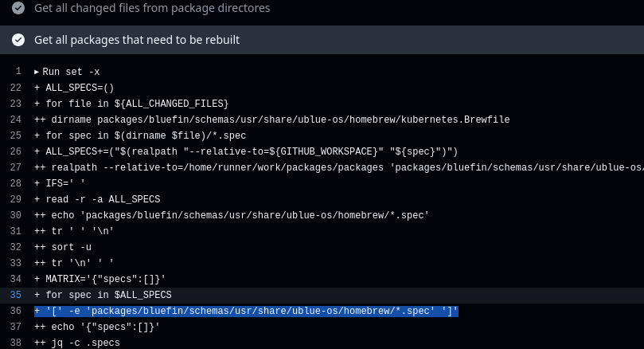Click line number 22 in the log

(x=16, y=88)
